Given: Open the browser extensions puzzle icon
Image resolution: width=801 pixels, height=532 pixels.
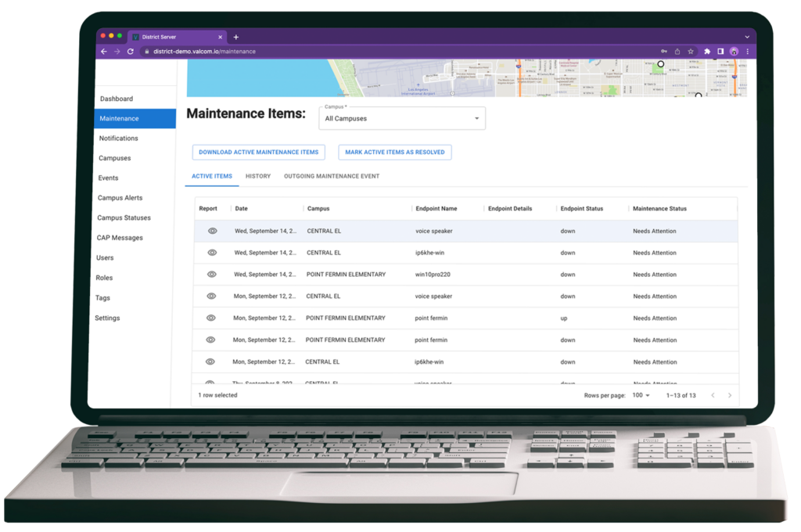Looking at the screenshot, I should tap(707, 52).
